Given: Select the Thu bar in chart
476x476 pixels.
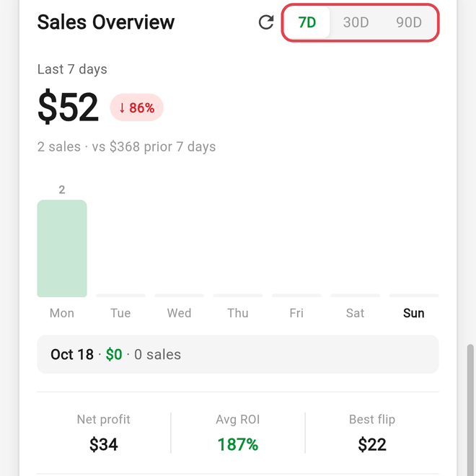Looking at the screenshot, I should coord(238,296).
